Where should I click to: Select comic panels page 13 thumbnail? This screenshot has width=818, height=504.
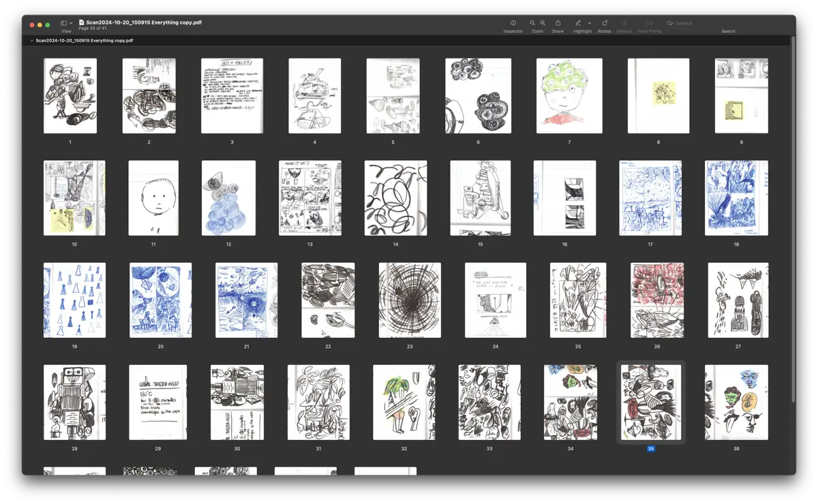pos(310,198)
